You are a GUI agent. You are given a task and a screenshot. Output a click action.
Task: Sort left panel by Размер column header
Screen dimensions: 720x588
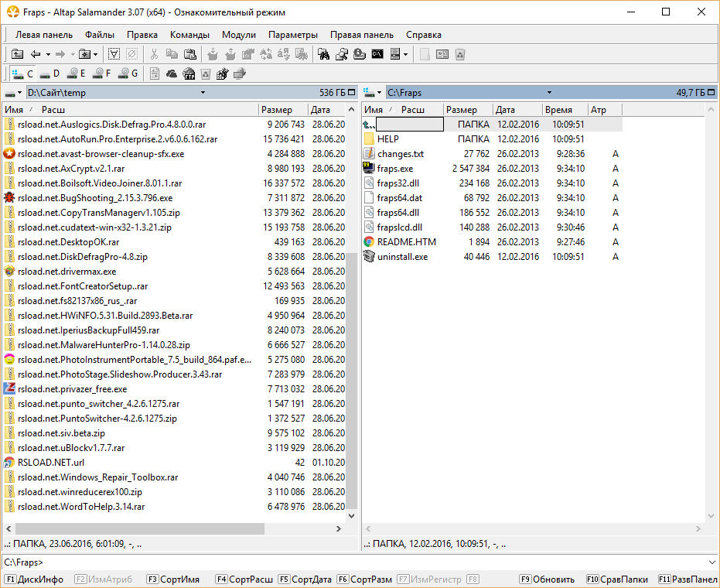coord(283,110)
